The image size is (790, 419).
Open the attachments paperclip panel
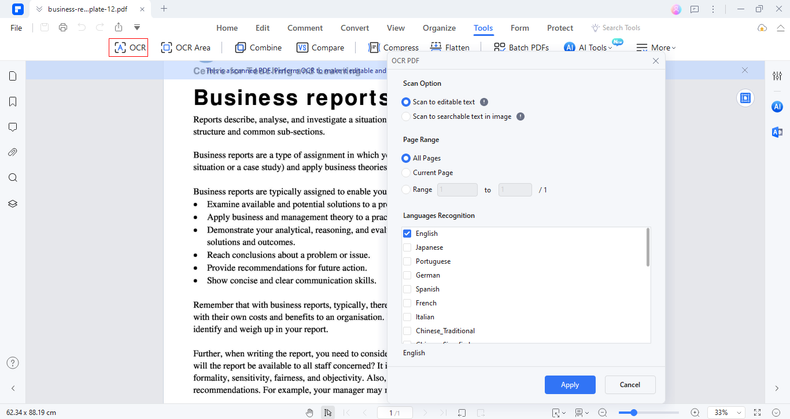(13, 153)
